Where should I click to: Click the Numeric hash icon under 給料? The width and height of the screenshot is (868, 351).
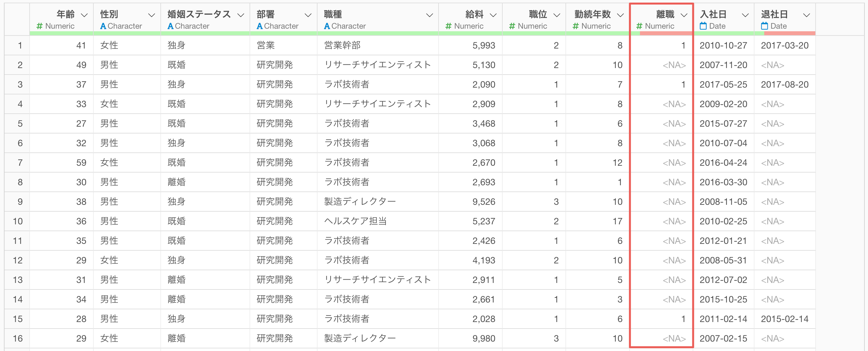[448, 26]
